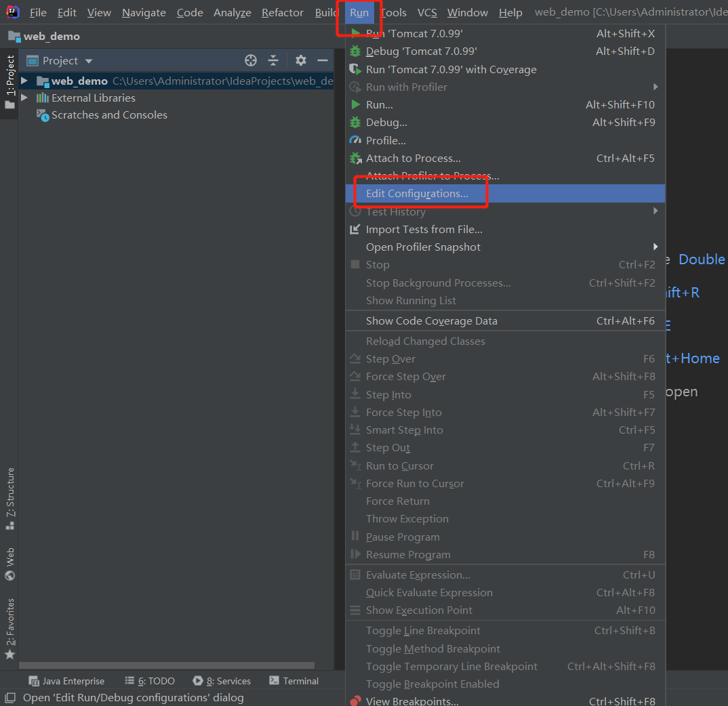The height and width of the screenshot is (706, 728).
Task: Click the green Run 'Tomcat 7.0.99' icon
Action: 356,33
